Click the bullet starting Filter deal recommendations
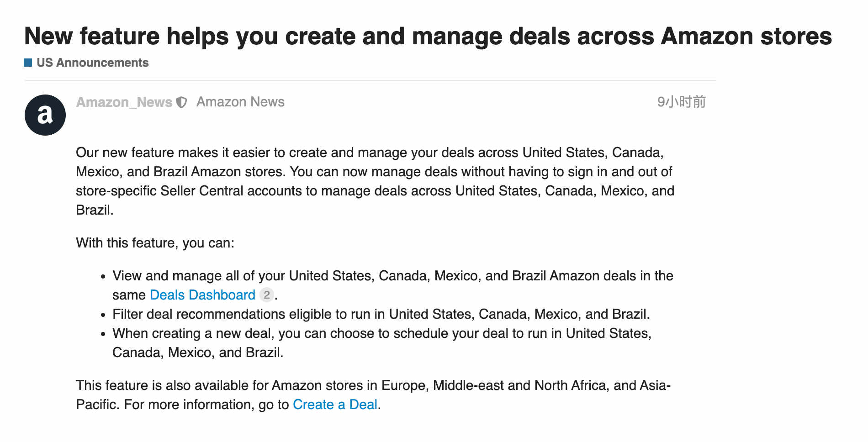This screenshot has height=442, width=868. pos(381,314)
